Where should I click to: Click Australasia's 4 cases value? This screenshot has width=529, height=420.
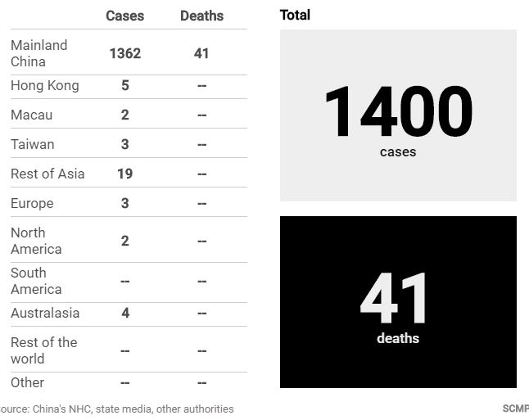pos(125,313)
